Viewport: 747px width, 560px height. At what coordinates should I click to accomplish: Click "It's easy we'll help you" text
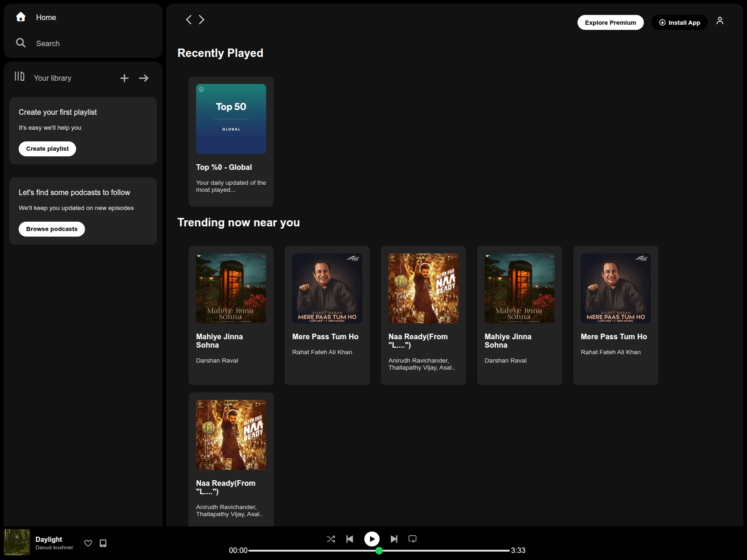50,128
